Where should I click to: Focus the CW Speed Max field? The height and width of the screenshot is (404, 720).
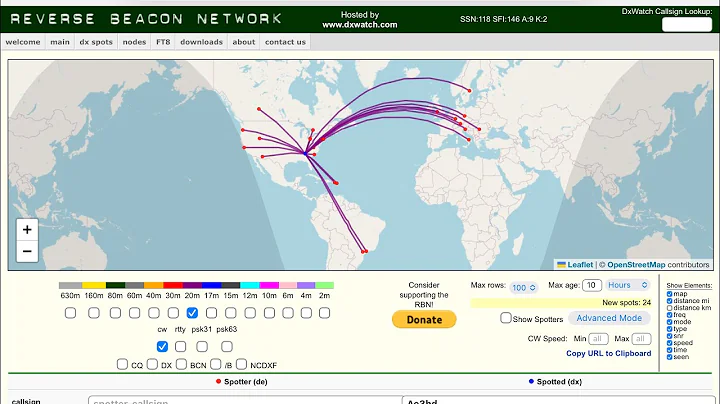pos(641,339)
